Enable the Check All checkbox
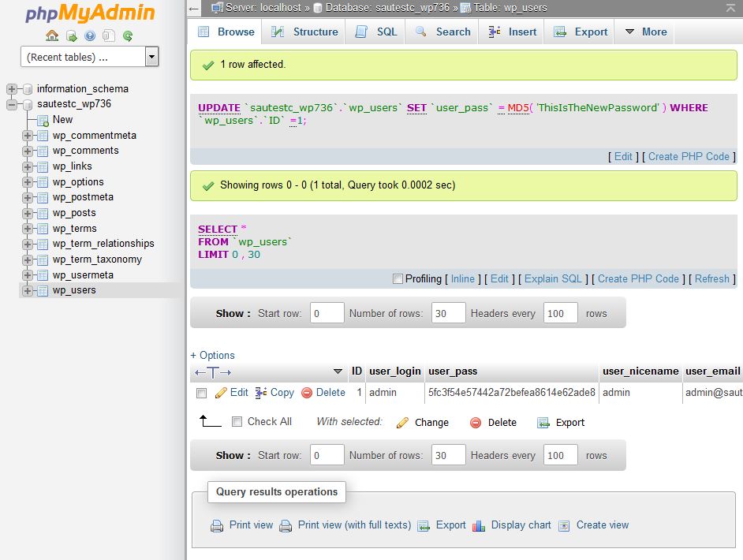Screen dimensions: 743x560 tap(237, 422)
